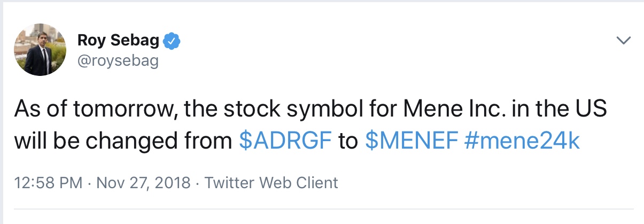Viewport: 644px width, 224px height.
Task: Click 'As of' at the tweet start
Action: 39,110
